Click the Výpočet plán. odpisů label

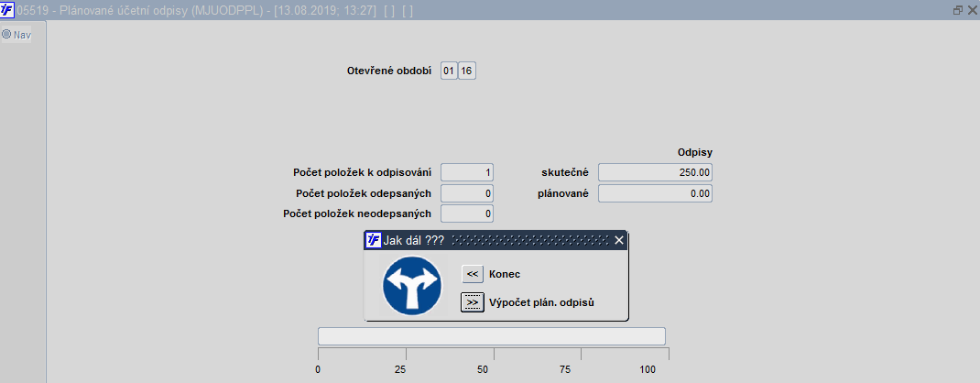pos(541,302)
